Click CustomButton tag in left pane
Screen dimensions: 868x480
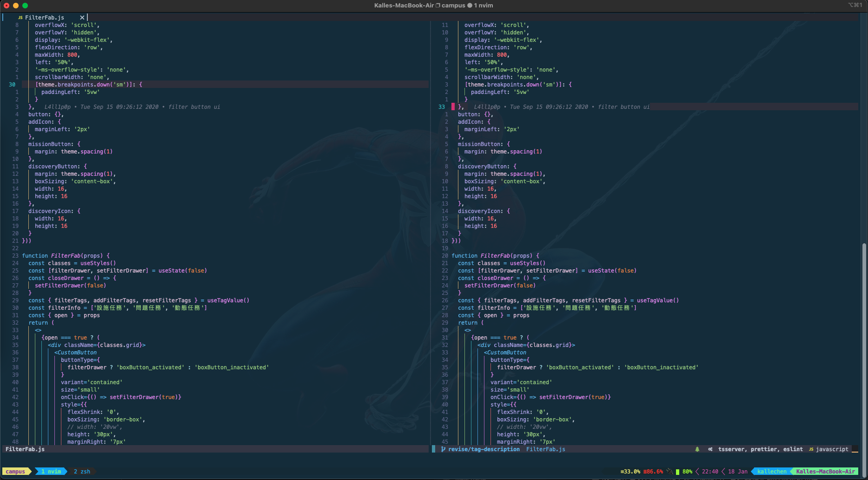point(75,353)
